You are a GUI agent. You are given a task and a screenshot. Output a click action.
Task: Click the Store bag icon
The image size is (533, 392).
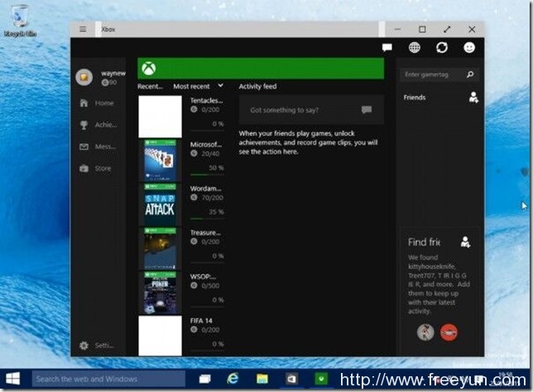coord(84,168)
